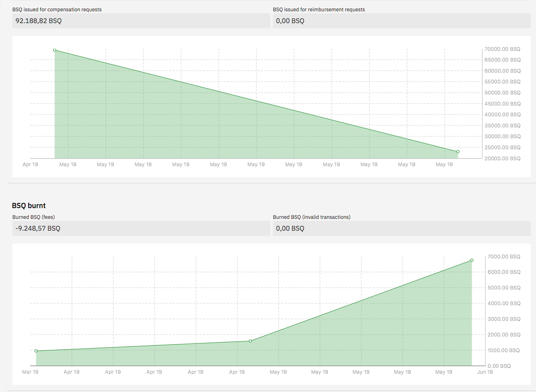This screenshot has height=392, width=536.
Task: Click the compensation requests field showing 92.188,82 BSQ
Action: click(141, 21)
